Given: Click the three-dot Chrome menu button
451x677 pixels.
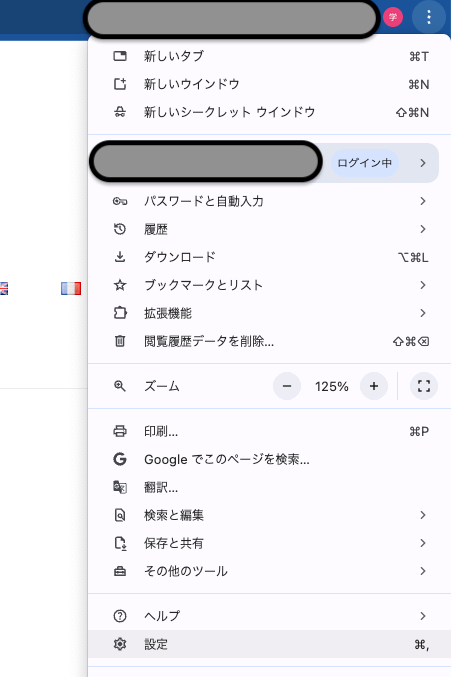Looking at the screenshot, I should 429,17.
